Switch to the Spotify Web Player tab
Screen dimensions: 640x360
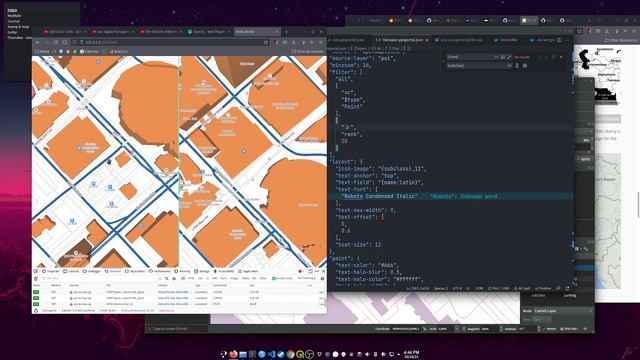tap(206, 31)
